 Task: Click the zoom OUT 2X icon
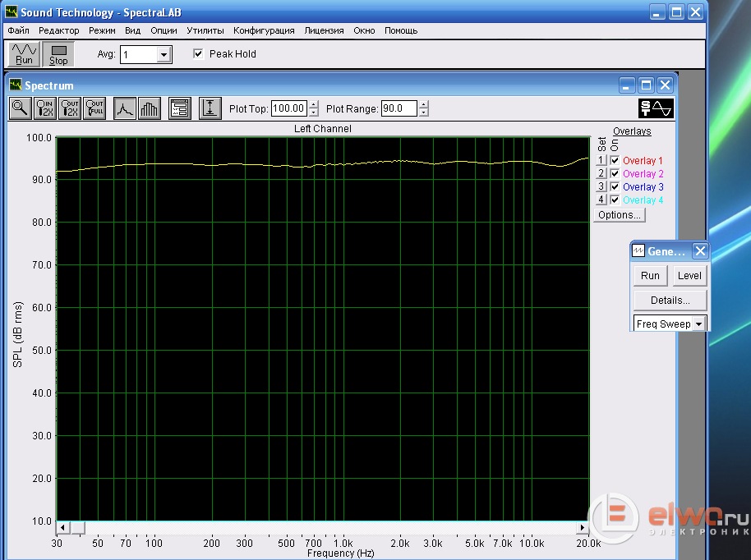point(70,108)
